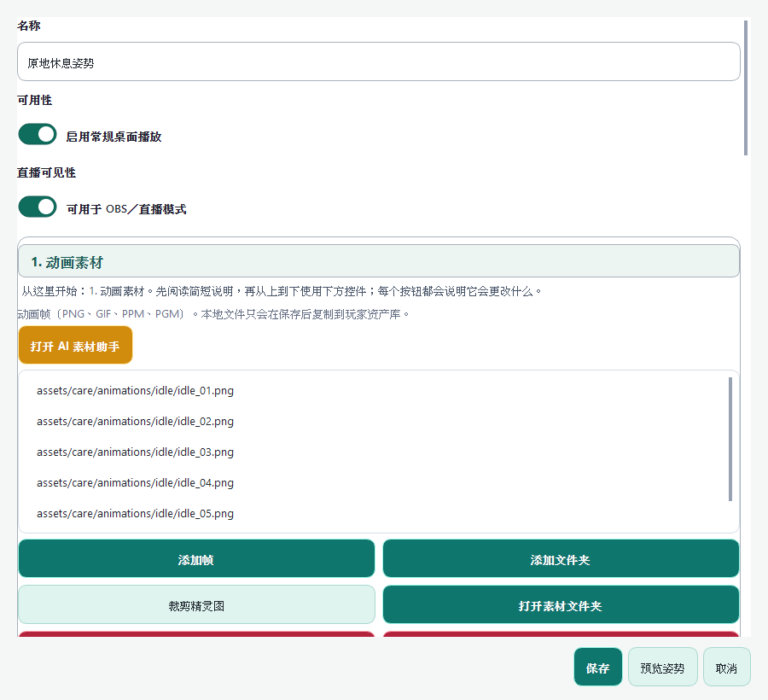
Task: Click the 添加帧 button
Action: point(196,558)
